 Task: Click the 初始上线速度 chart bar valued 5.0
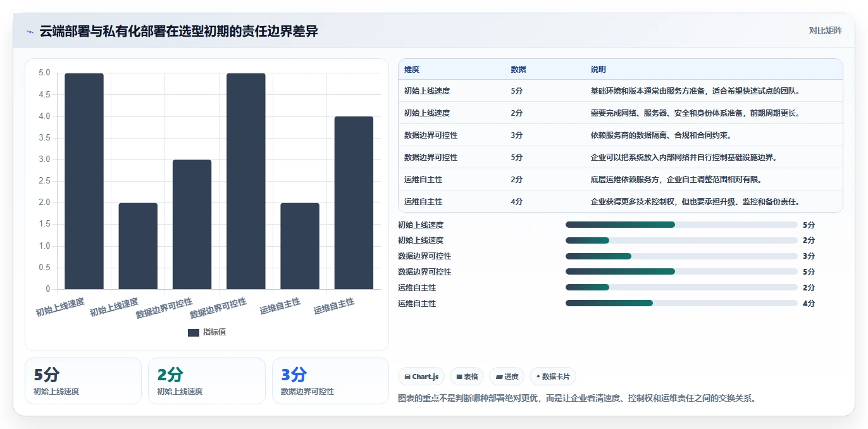pyautogui.click(x=84, y=181)
